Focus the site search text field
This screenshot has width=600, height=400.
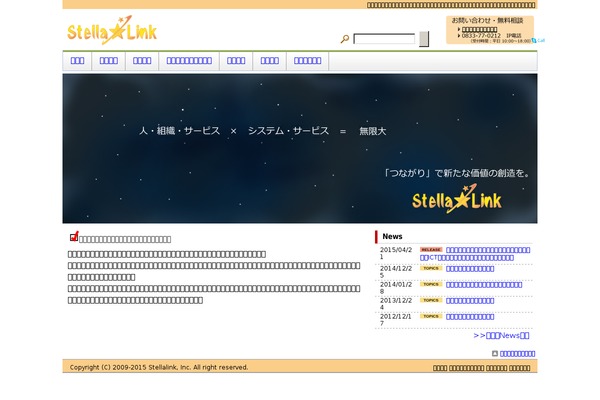384,39
